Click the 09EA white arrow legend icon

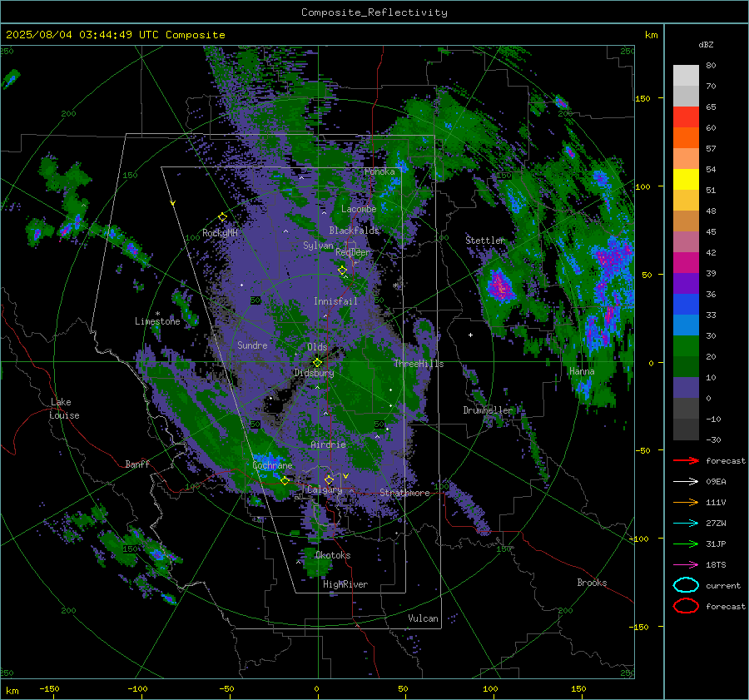[686, 482]
